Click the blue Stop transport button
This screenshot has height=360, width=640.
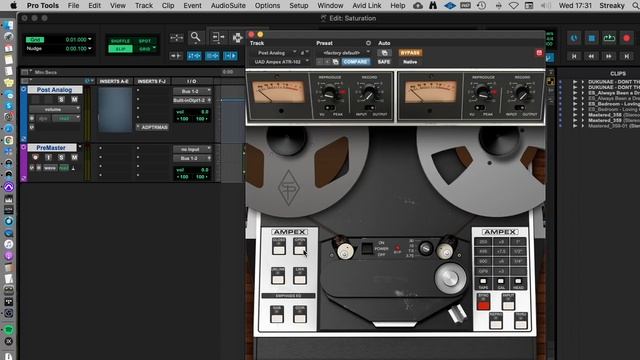[591, 38]
